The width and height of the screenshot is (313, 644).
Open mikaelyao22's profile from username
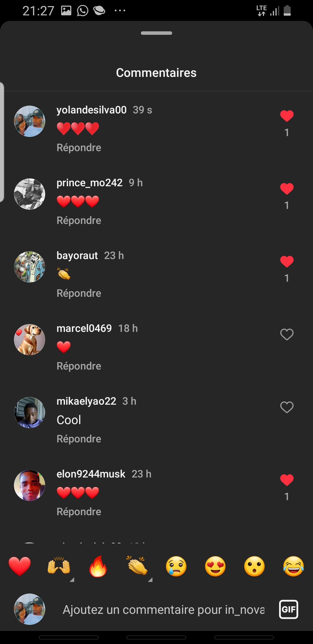86,401
